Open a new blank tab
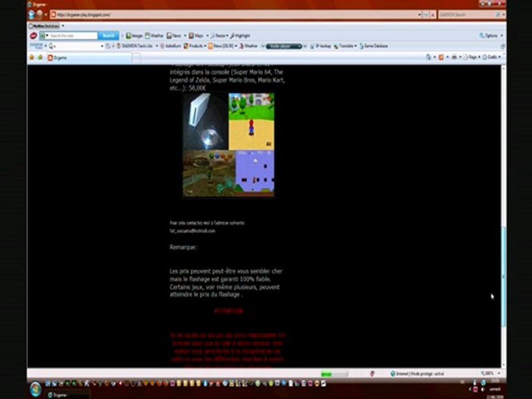The height and width of the screenshot is (399, 532). tap(136, 58)
